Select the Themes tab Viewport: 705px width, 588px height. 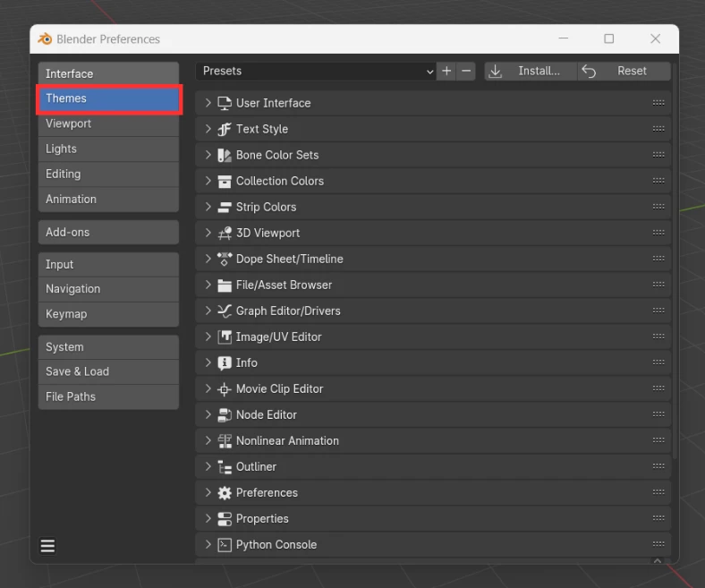[x=108, y=98]
